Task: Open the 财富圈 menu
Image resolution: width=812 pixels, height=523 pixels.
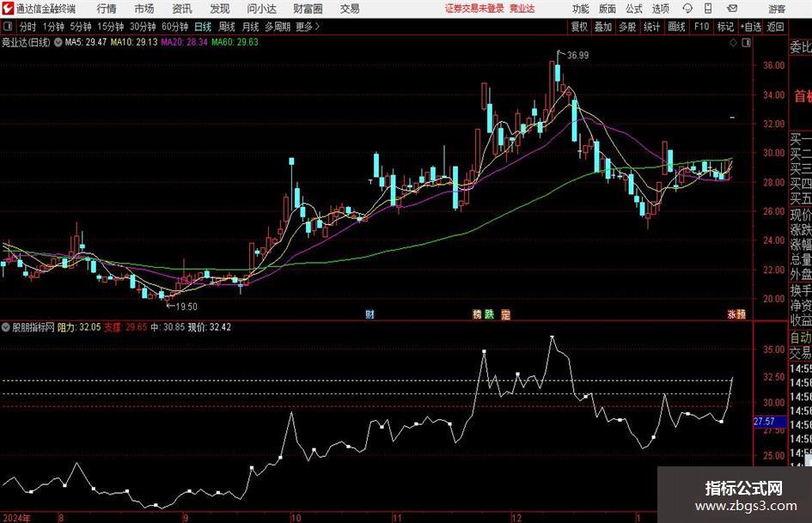Action: coord(308,9)
